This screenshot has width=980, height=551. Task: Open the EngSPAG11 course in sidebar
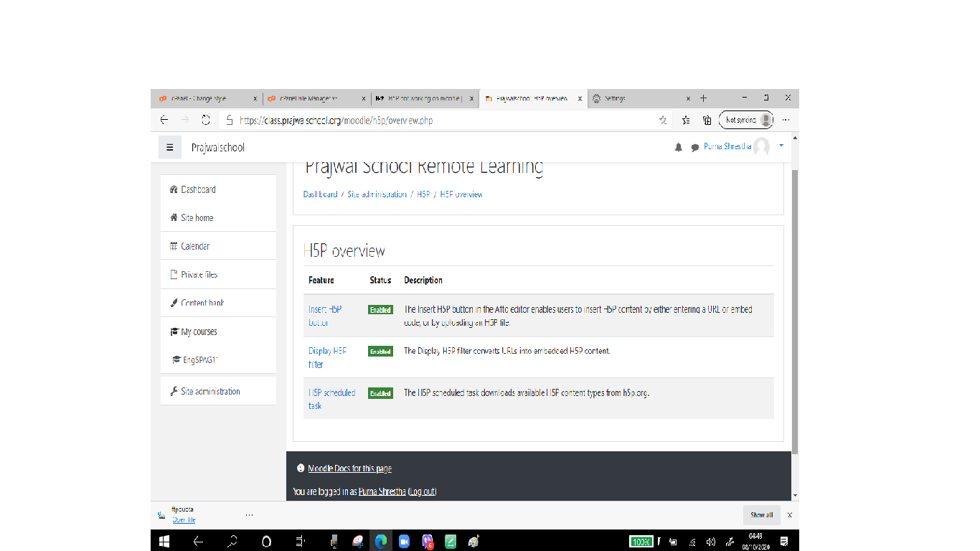tap(218, 360)
